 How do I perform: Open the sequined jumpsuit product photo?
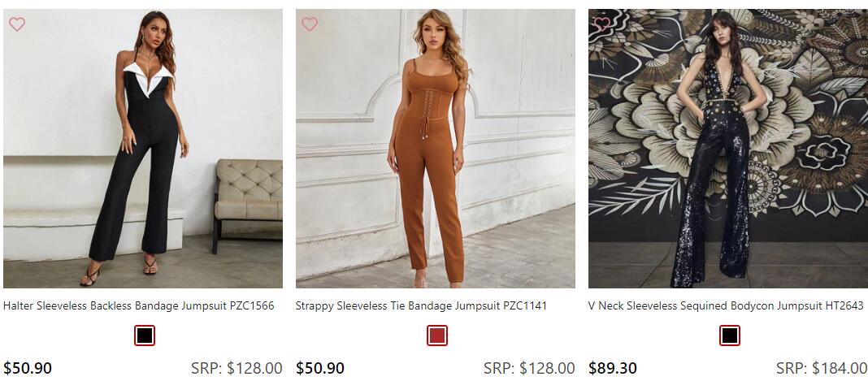click(728, 149)
